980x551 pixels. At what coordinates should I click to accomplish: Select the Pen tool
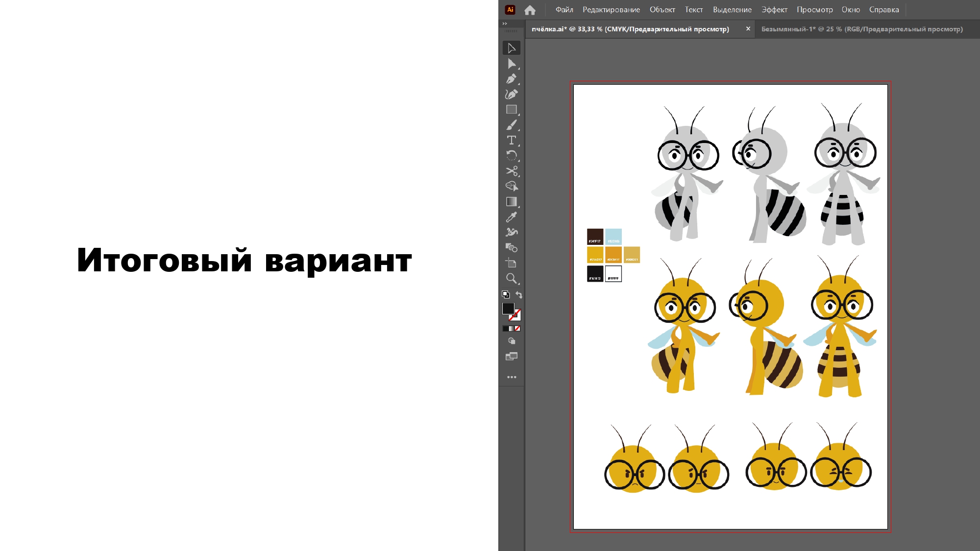(511, 79)
